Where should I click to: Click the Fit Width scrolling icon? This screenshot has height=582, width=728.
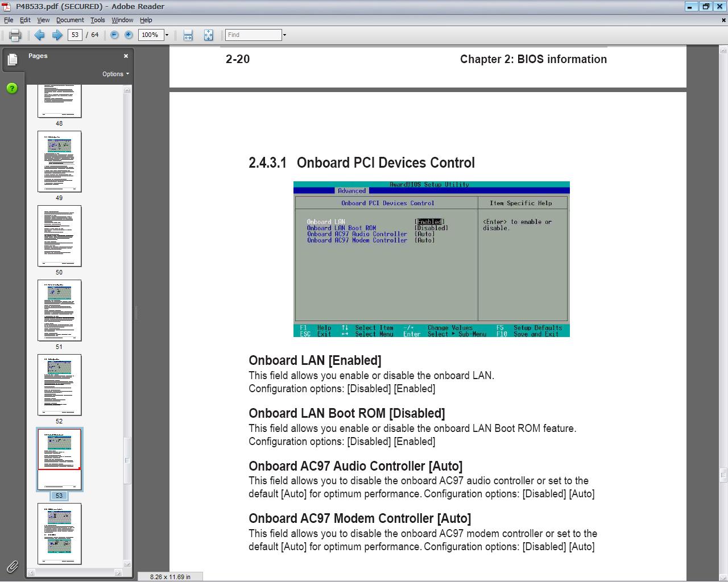coord(188,35)
